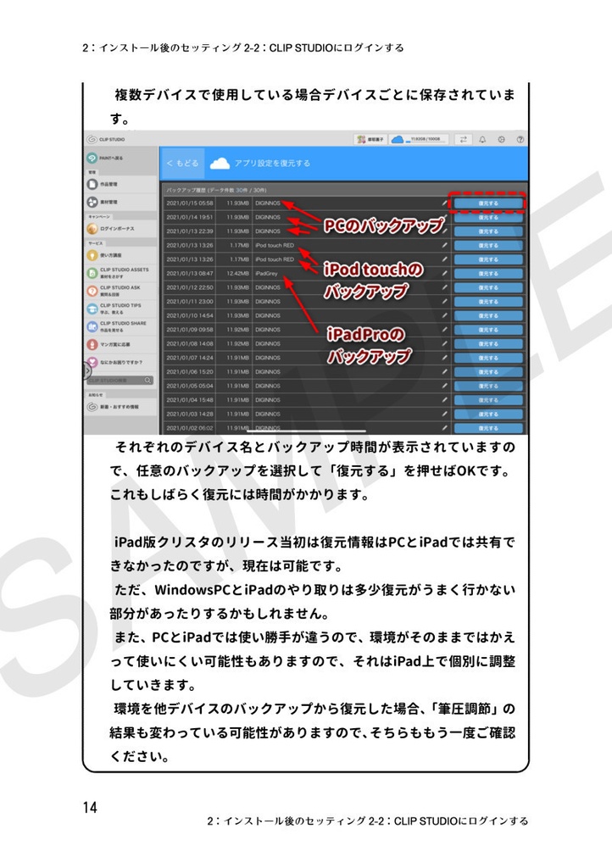
Task: Click the アプリ設定を復元する title text
Action: (272, 164)
